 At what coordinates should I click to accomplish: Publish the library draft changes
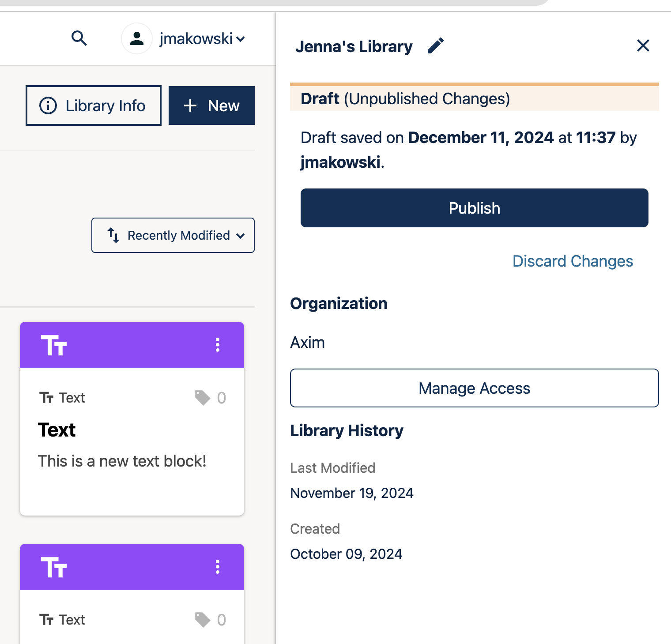coord(474,207)
